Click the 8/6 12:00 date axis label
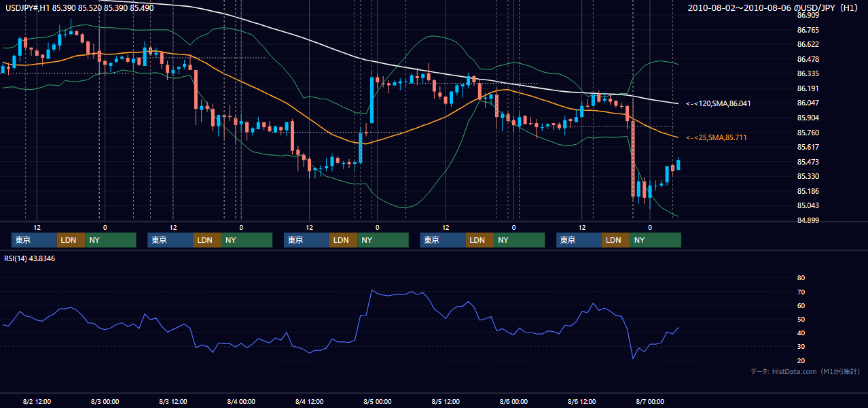Screen dimensions: 868x408 click(x=582, y=401)
